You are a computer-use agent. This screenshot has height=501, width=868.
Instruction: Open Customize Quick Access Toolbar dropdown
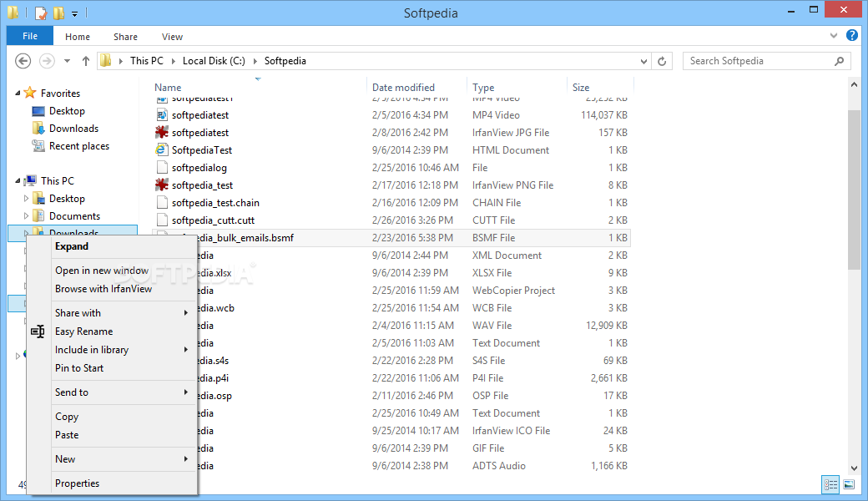[x=75, y=13]
